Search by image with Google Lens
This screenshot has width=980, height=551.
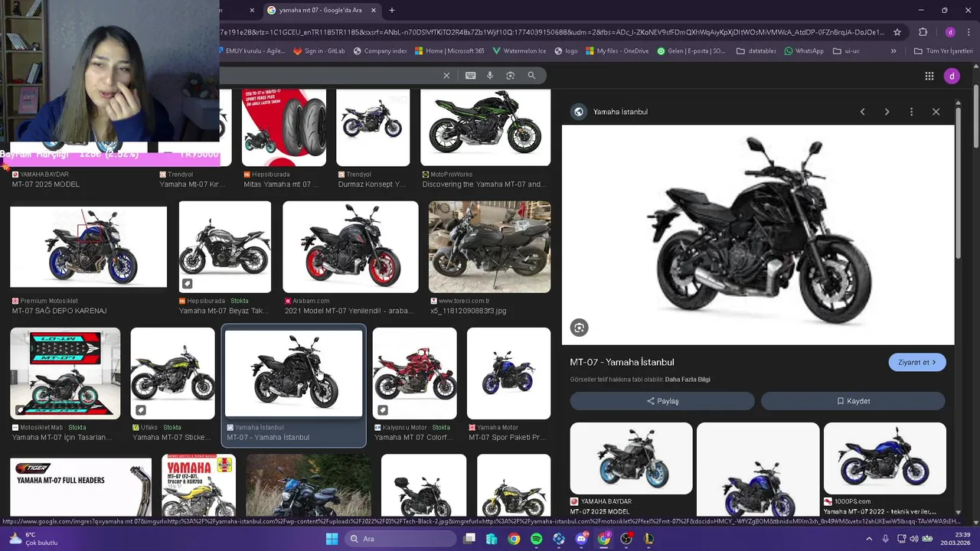pos(510,76)
